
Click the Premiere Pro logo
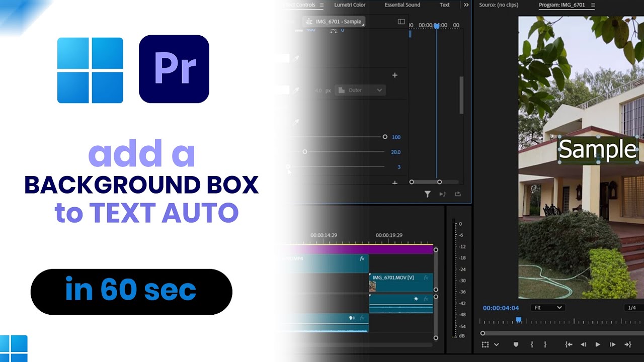174,69
